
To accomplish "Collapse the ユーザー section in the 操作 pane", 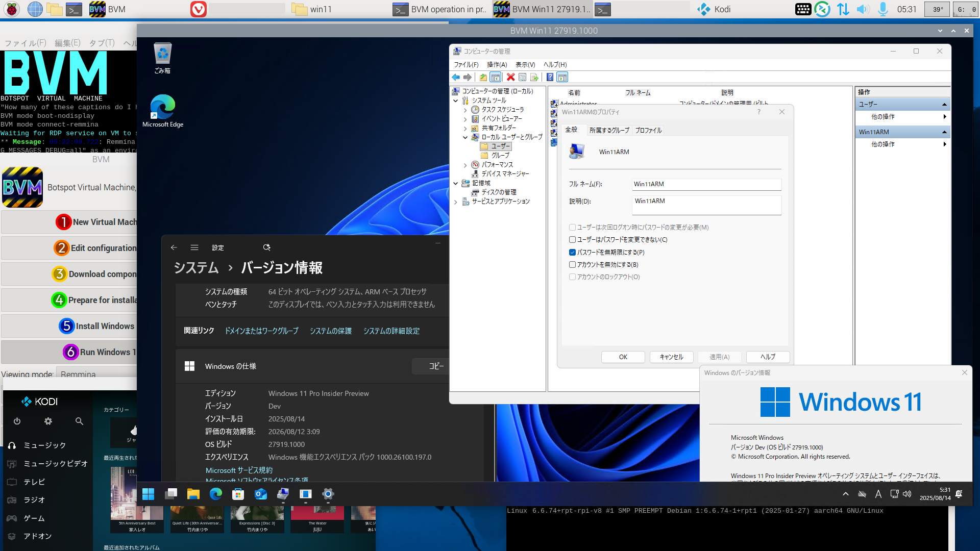I will point(944,104).
